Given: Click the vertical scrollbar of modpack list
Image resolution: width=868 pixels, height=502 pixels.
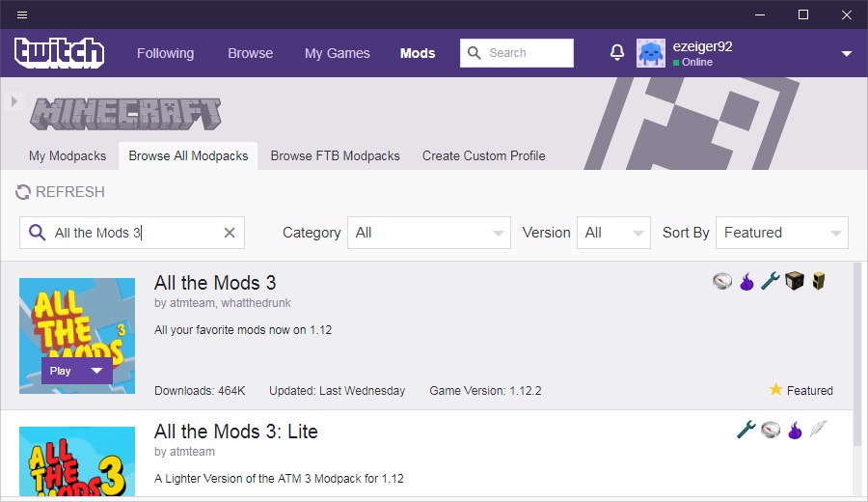Looking at the screenshot, I should point(858,354).
